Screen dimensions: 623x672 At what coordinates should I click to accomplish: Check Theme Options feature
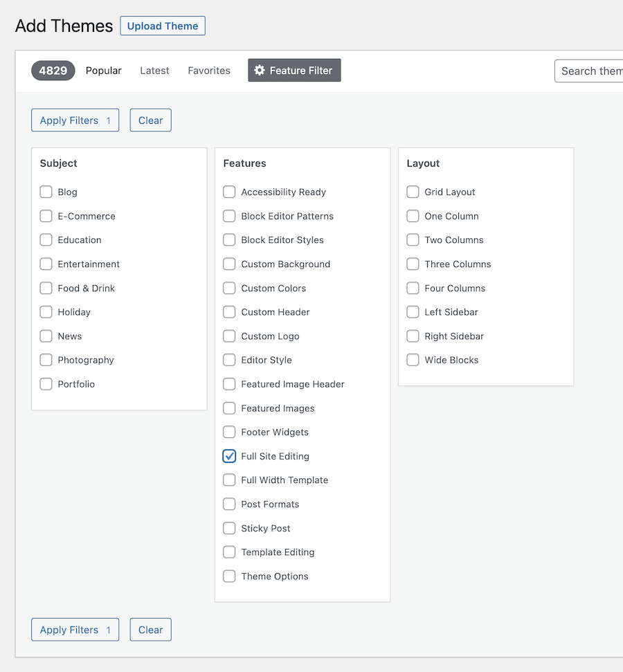[x=229, y=576]
